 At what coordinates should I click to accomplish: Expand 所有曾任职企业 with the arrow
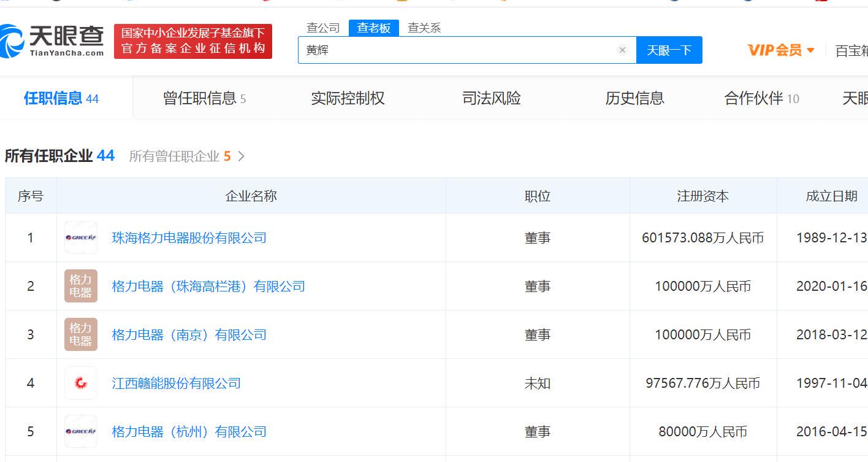pos(241,156)
